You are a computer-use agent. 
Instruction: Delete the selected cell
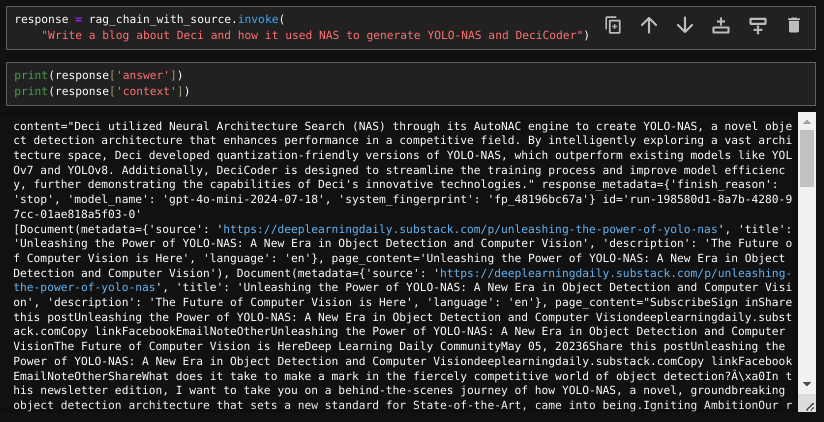(x=794, y=25)
